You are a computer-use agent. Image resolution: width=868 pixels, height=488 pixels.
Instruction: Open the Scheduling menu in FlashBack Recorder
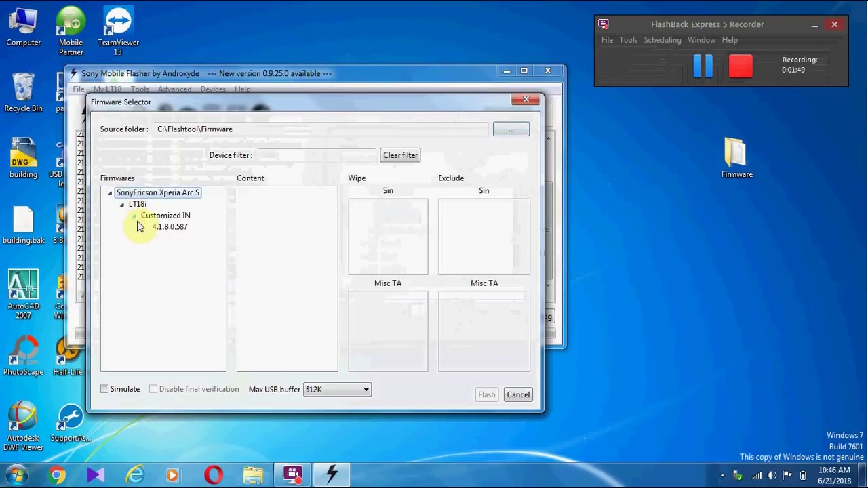(663, 40)
